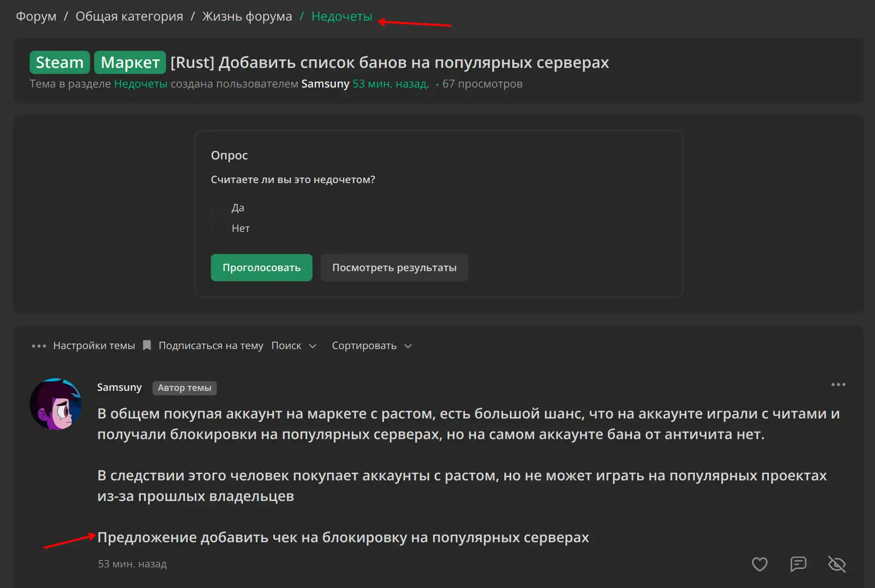875x588 pixels.
Task: Open Samsuny's avatar profile picture
Action: tap(55, 404)
